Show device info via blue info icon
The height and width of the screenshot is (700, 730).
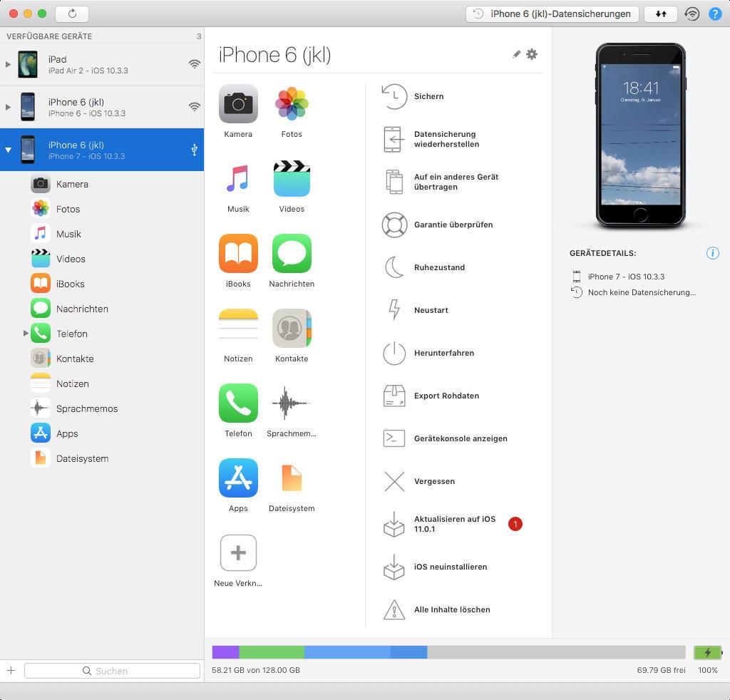pos(712,253)
